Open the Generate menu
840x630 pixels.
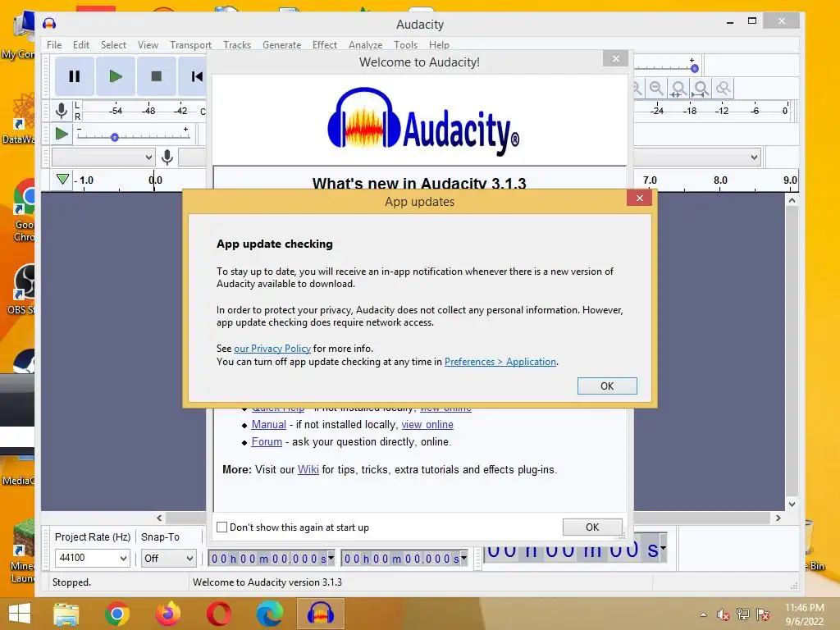(x=282, y=45)
